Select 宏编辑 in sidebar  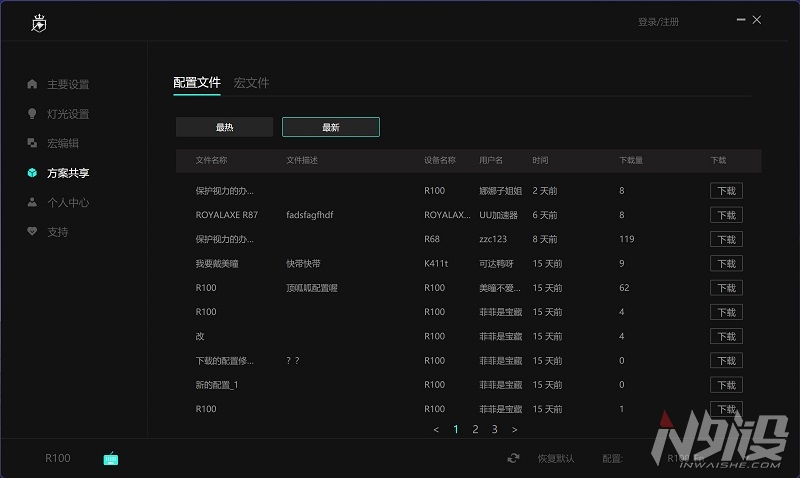(63, 143)
